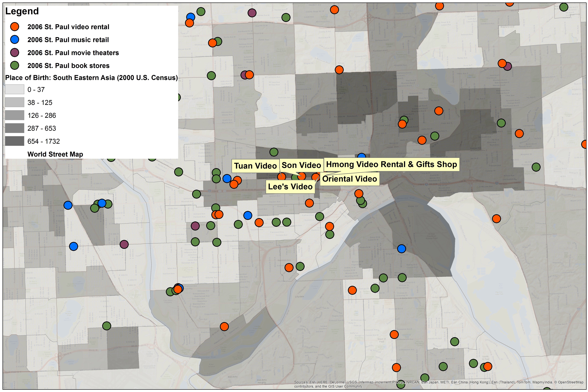This screenshot has width=588, height=392.
Task: Click the Maplewood place name on map
Action: coord(507,27)
